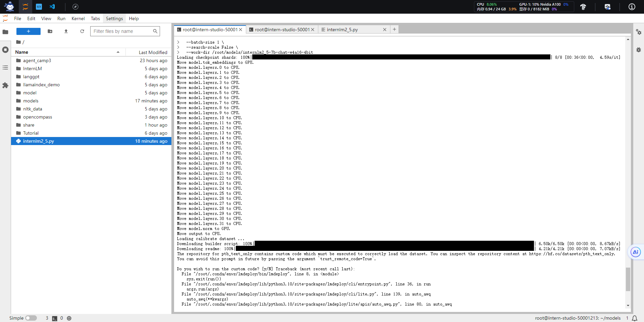Toggle the Name column sort caret
This screenshot has width=644, height=322.
pos(118,52)
